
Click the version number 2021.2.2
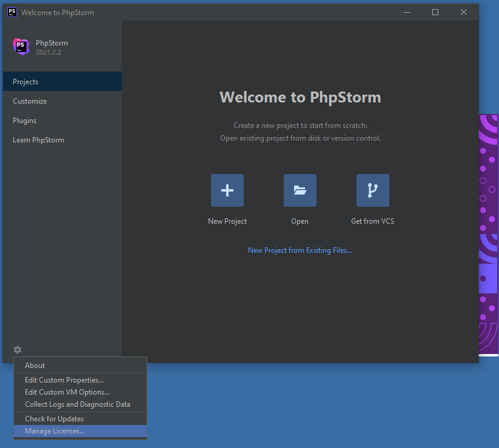click(49, 52)
